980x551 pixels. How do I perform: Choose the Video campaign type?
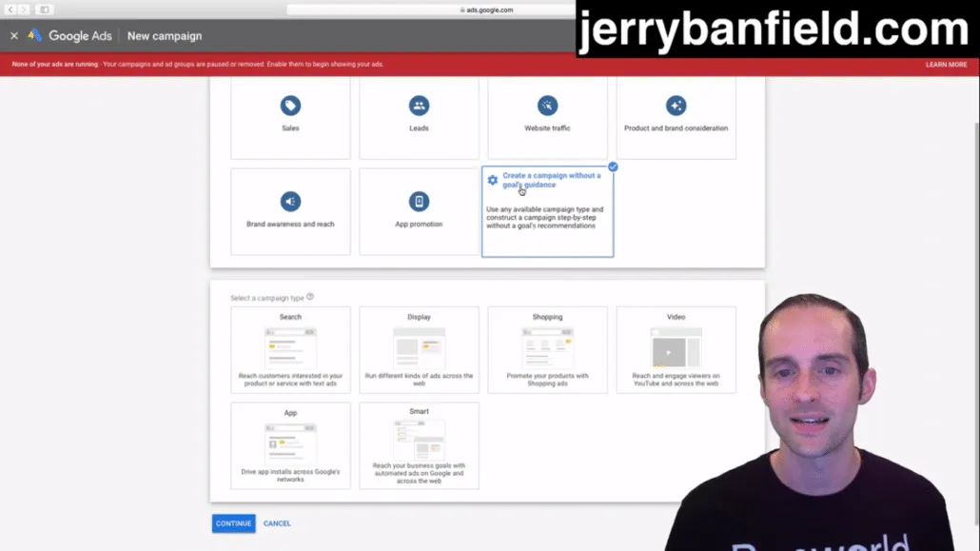(676, 349)
